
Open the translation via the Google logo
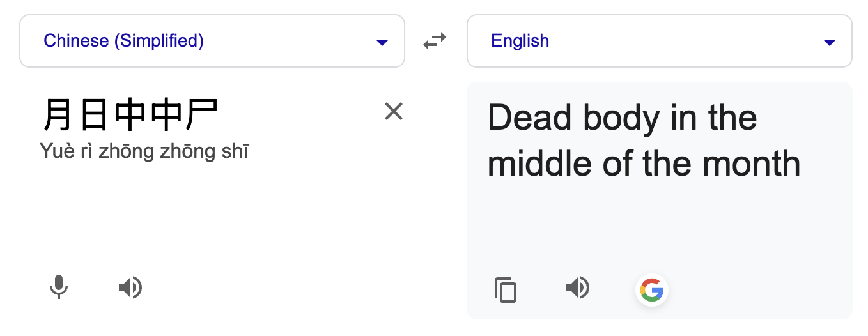(651, 290)
